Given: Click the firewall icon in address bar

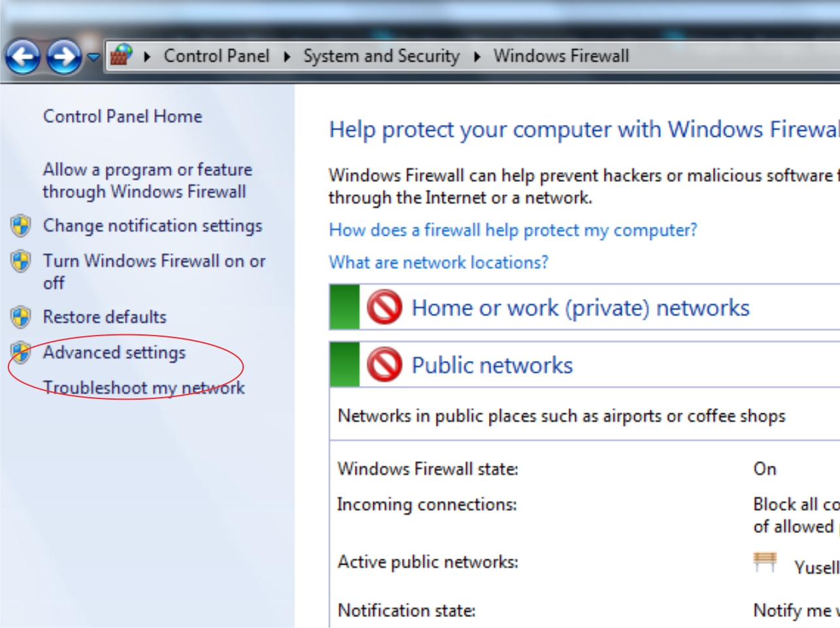Looking at the screenshot, I should tap(121, 56).
